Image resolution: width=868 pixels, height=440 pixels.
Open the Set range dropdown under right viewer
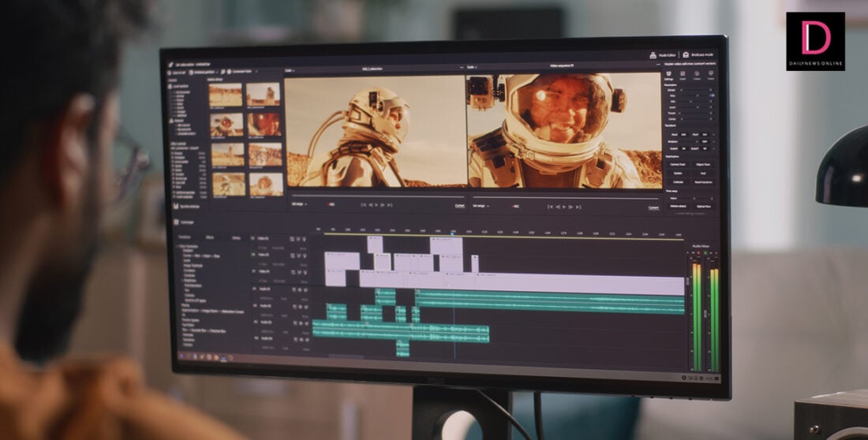pyautogui.click(x=481, y=206)
